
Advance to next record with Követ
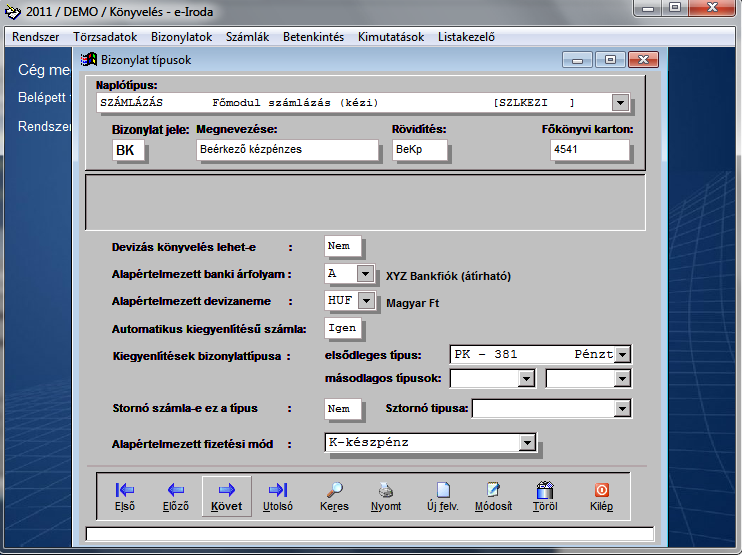pyautogui.click(x=227, y=495)
